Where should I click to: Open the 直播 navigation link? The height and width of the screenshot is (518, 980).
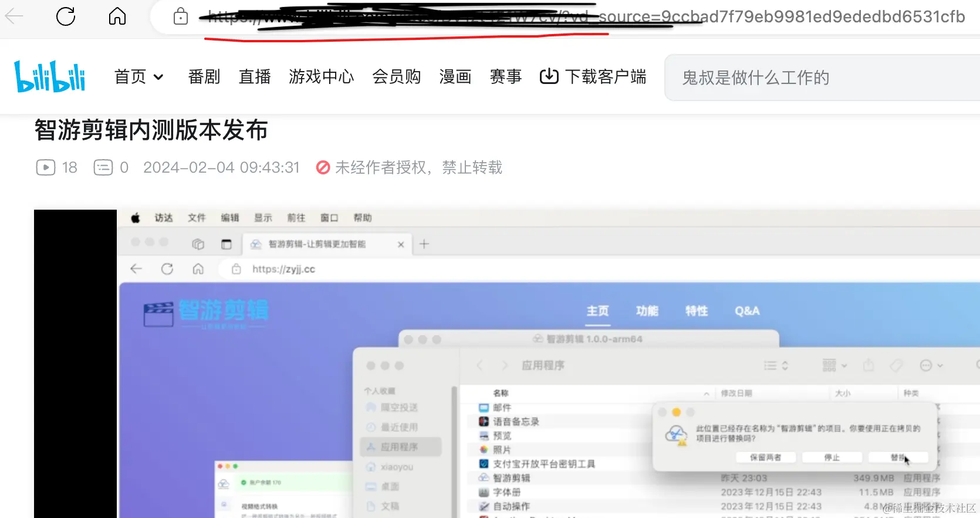[255, 76]
